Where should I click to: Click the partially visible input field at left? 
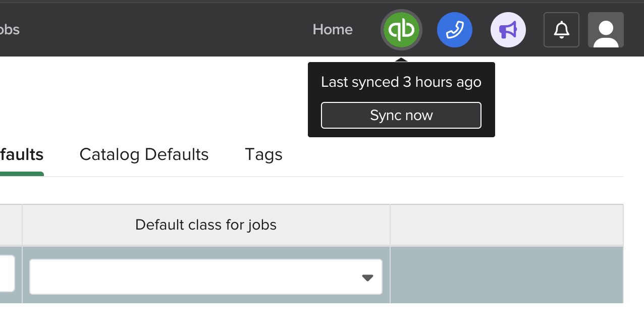tap(7, 273)
